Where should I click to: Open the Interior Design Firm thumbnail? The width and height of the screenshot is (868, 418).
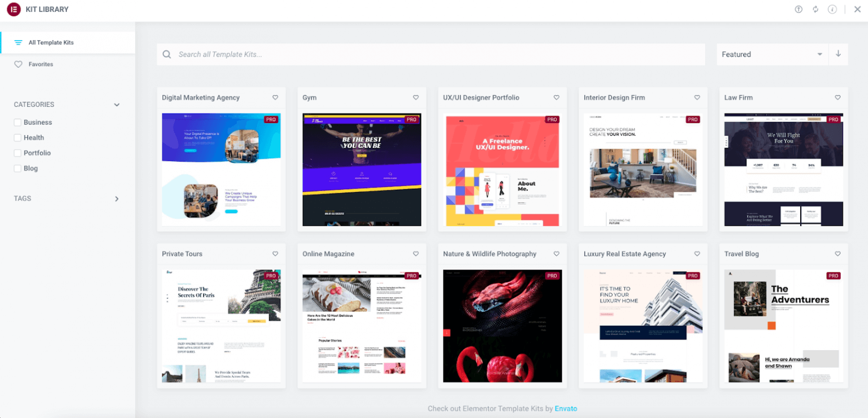click(x=643, y=169)
